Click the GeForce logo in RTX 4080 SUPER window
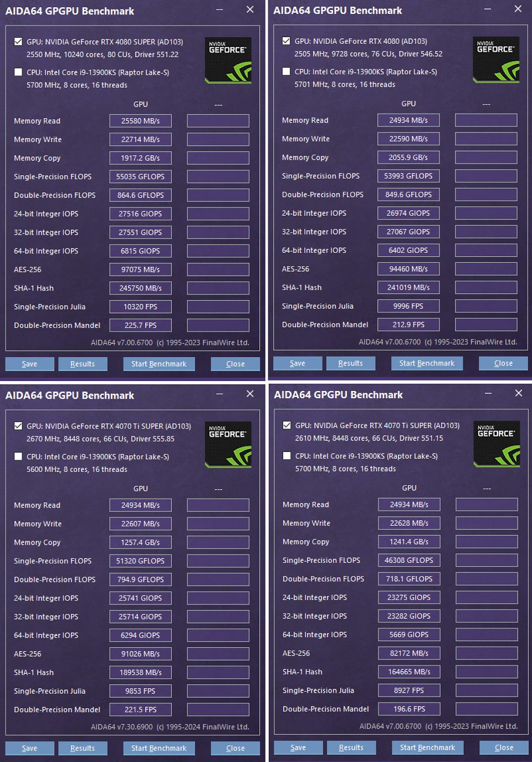Viewport: 532px width, 762px height. pos(228,60)
